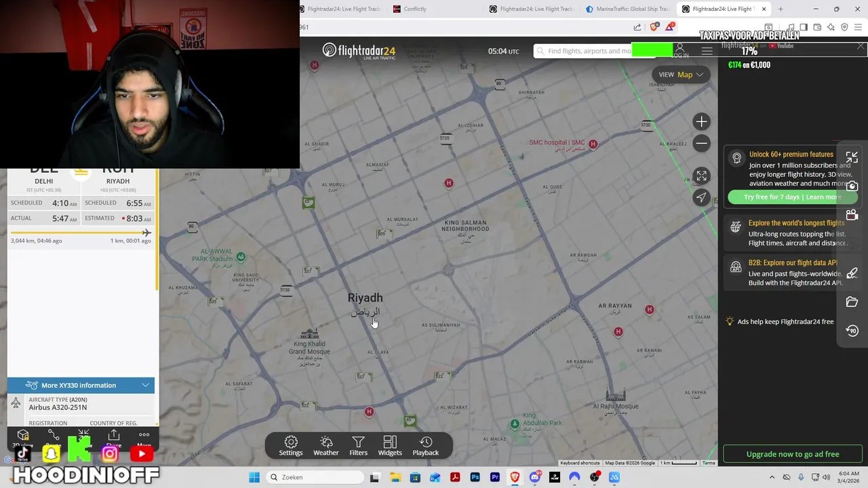The height and width of the screenshot is (488, 868).
Task: Click Al-Awwal Park Stadium marker
Action: pyautogui.click(x=241, y=256)
